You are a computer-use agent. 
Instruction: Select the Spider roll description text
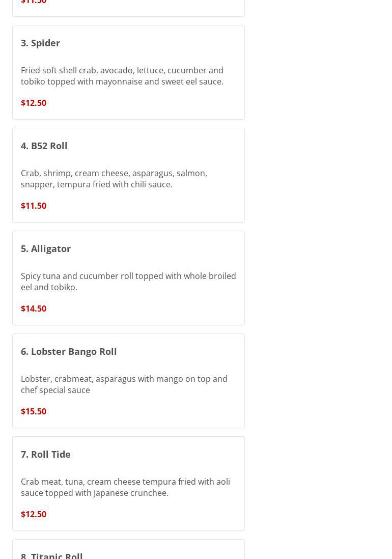[x=122, y=75]
